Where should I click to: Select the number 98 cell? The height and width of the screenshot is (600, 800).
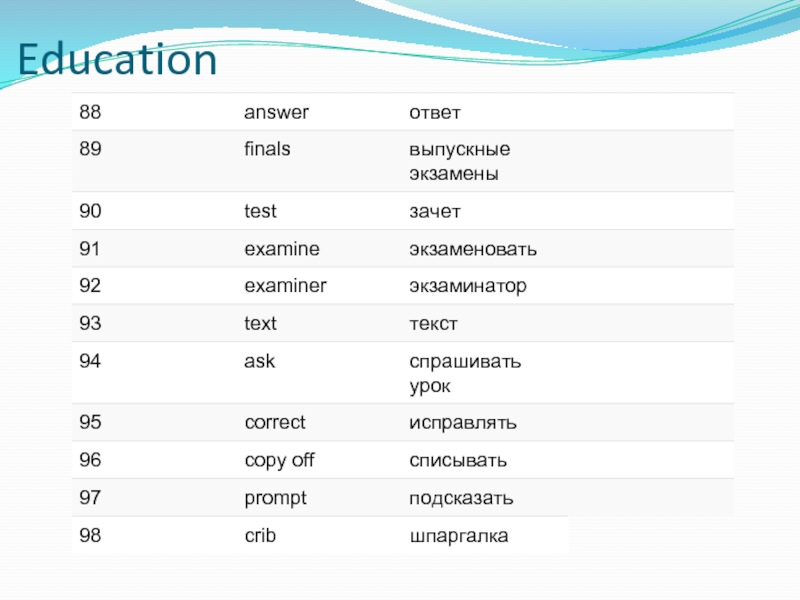pyautogui.click(x=90, y=535)
